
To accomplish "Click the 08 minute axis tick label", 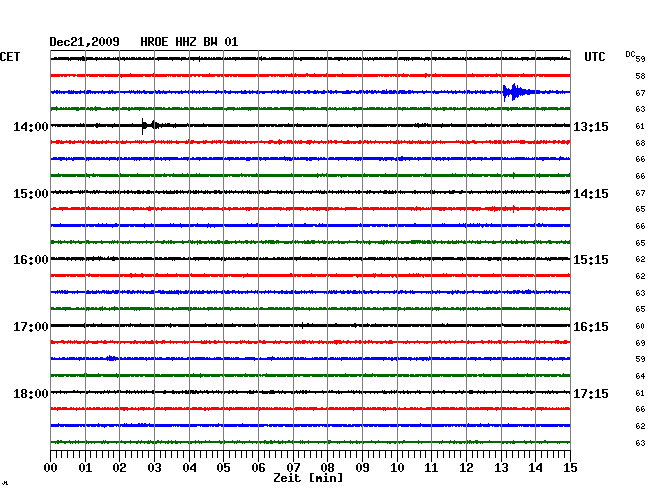I will [x=327, y=467].
